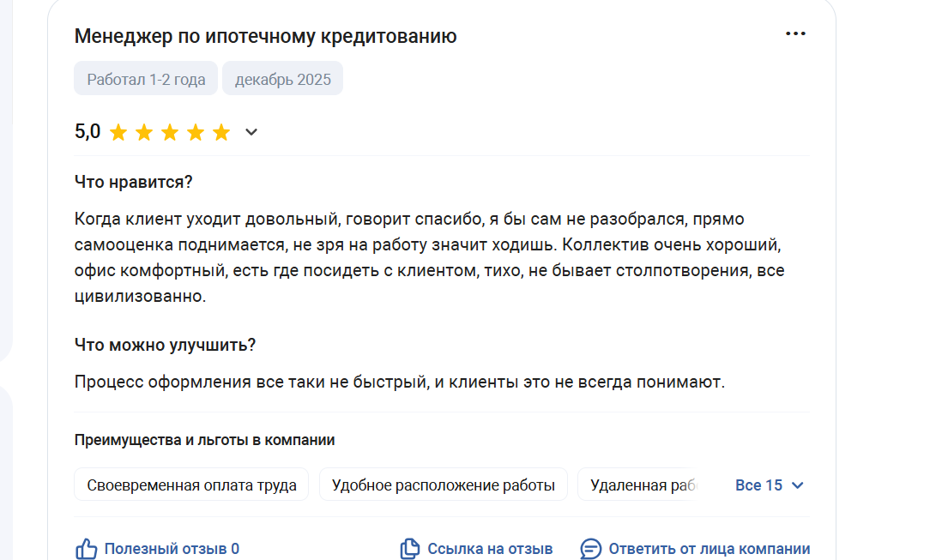Click the chevron next to 'Все 15'
Screen dimensions: 942x560
pos(798,485)
